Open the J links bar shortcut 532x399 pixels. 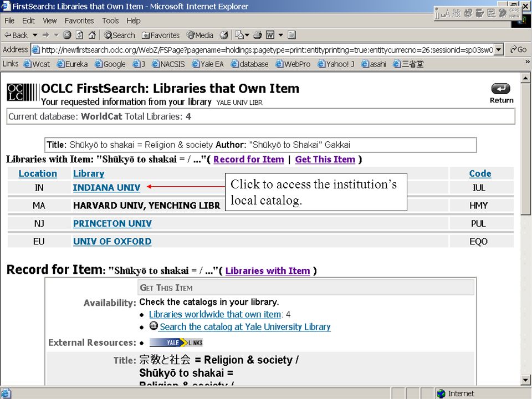coord(139,64)
